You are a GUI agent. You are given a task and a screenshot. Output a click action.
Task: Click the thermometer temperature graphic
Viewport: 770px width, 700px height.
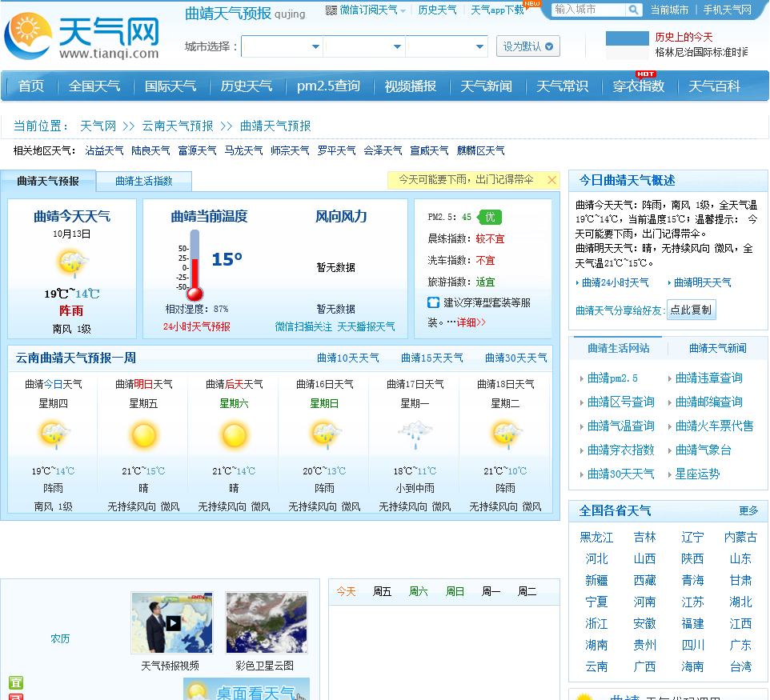194,266
